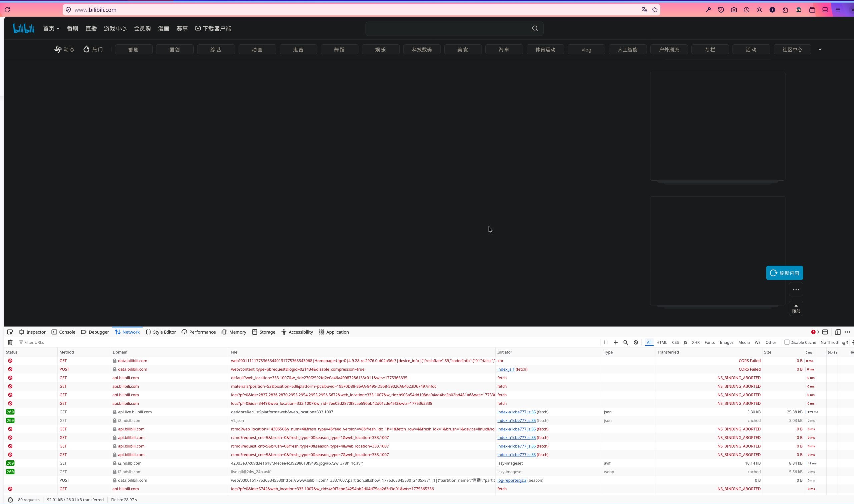Clear network requests with trash icon
This screenshot has height=504, width=854.
tap(10, 342)
